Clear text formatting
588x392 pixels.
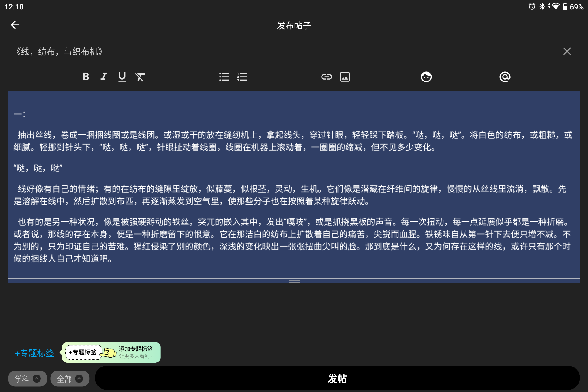click(140, 77)
